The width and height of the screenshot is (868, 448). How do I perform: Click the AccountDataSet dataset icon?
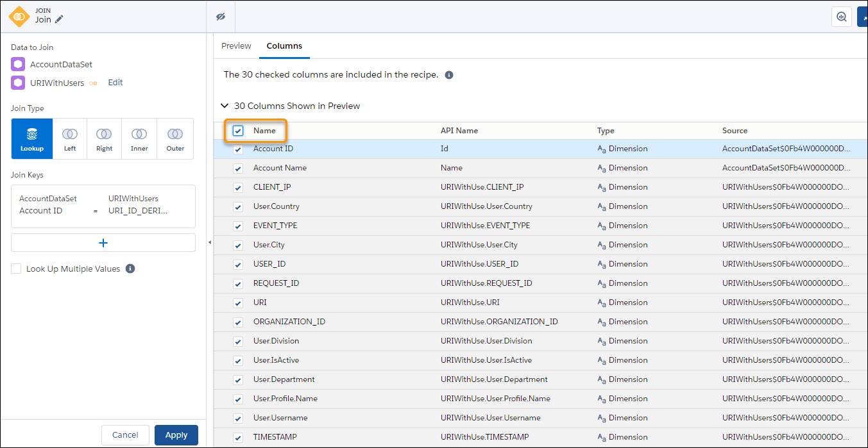point(18,64)
